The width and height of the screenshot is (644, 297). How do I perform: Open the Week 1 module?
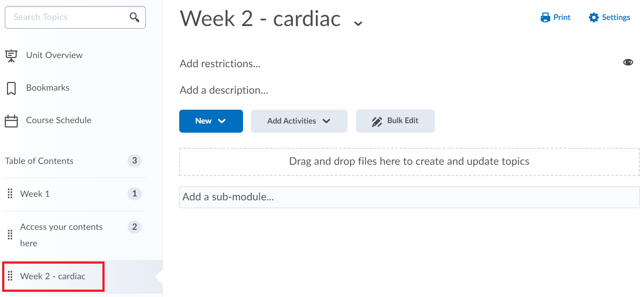coord(35,194)
